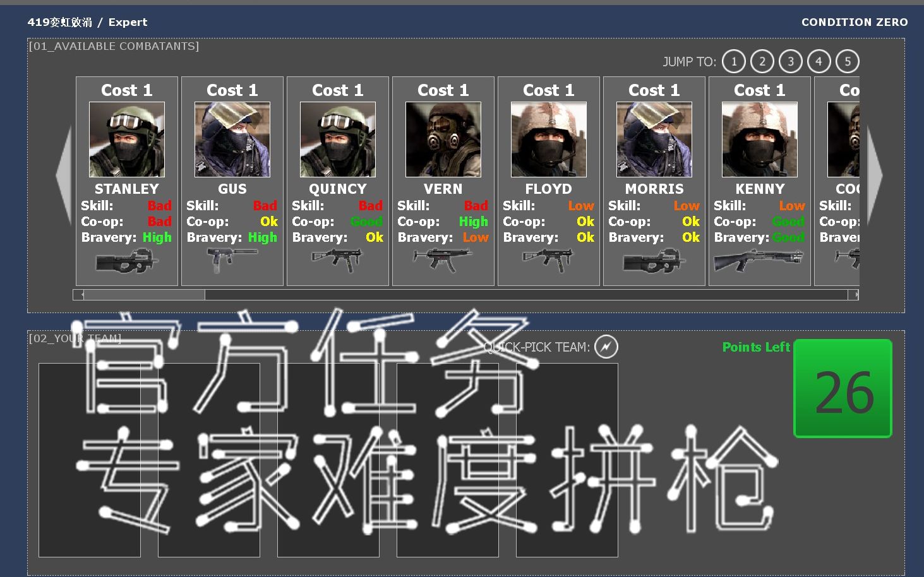Pick Quincy's portrait
Viewport: 924px width, 577px height.
[x=338, y=140]
